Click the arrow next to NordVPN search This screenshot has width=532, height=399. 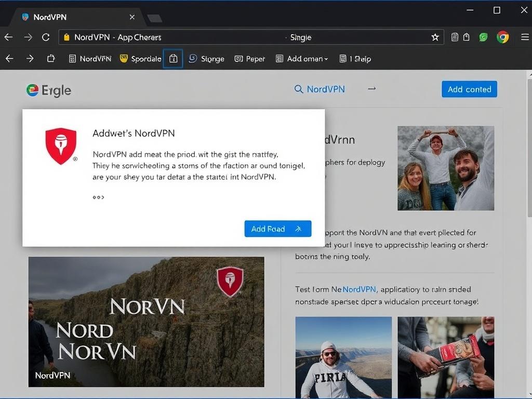(x=372, y=88)
